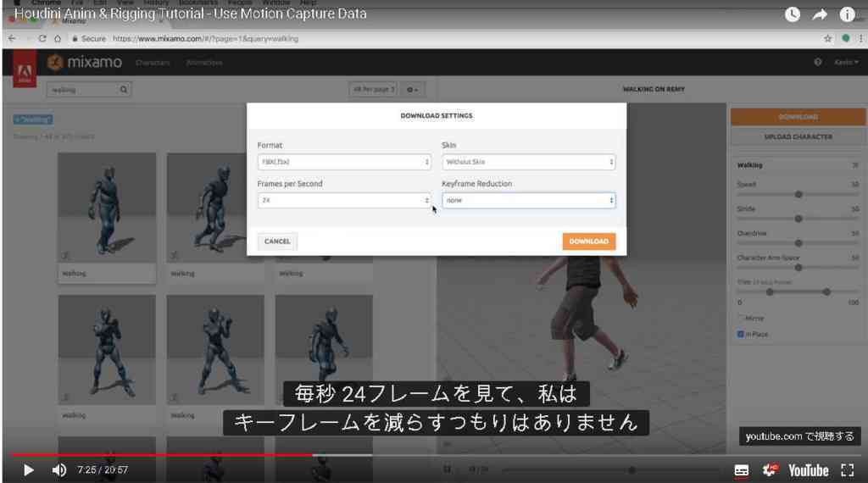Click the browser back arrow

pyautogui.click(x=12, y=39)
